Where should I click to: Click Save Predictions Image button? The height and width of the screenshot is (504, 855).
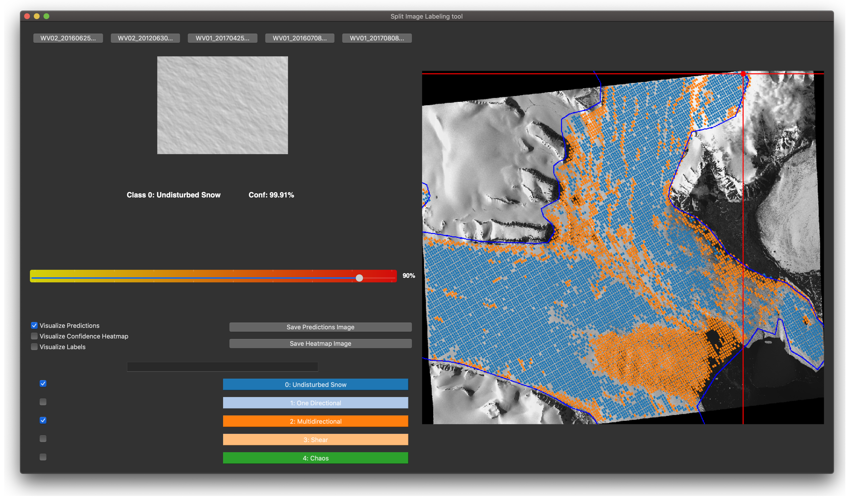(x=320, y=327)
